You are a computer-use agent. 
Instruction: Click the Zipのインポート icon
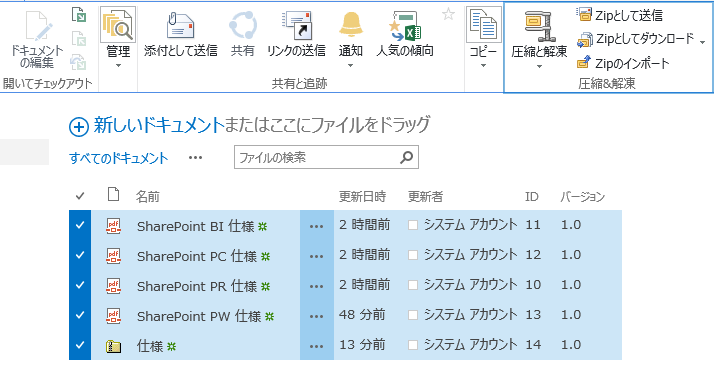[x=584, y=62]
